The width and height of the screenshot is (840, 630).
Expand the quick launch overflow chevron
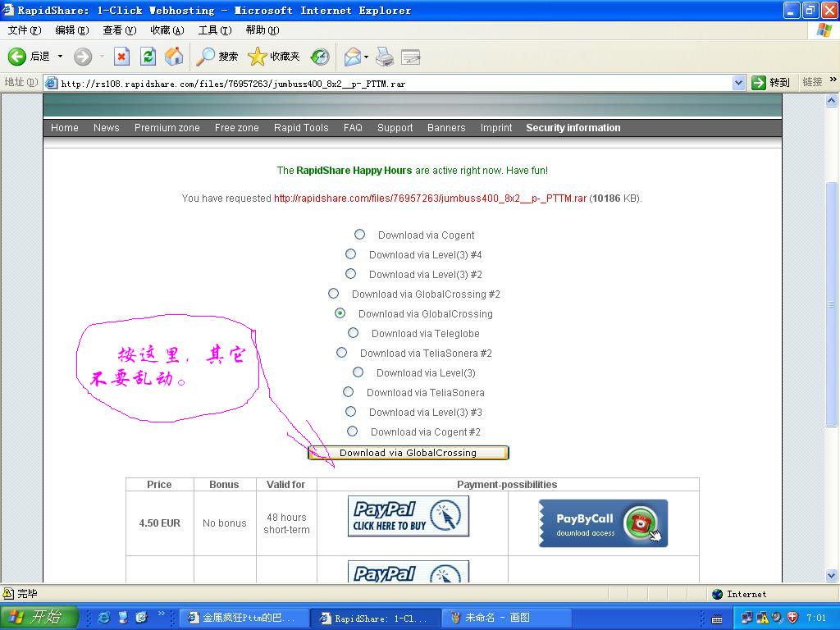161,614
